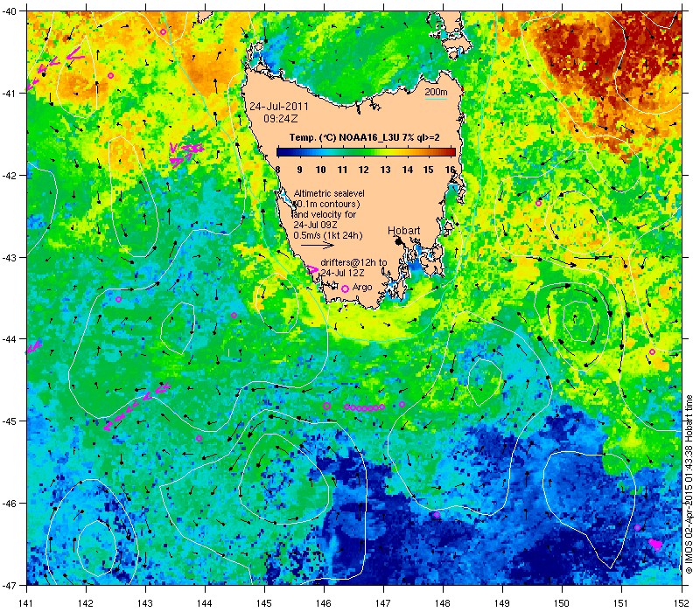Click the Argo circle near 147.9E, 46.1S
The height and width of the screenshot is (612, 700).
coord(437,515)
